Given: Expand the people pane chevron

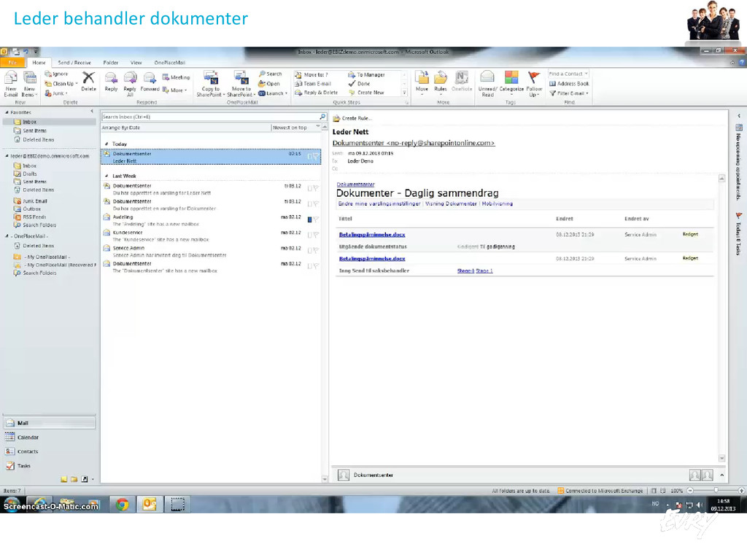Looking at the screenshot, I should click(721, 475).
